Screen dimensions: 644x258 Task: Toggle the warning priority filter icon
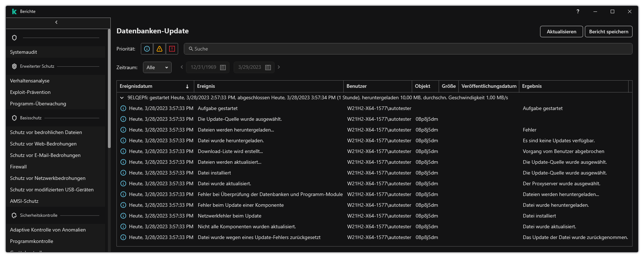click(x=159, y=49)
